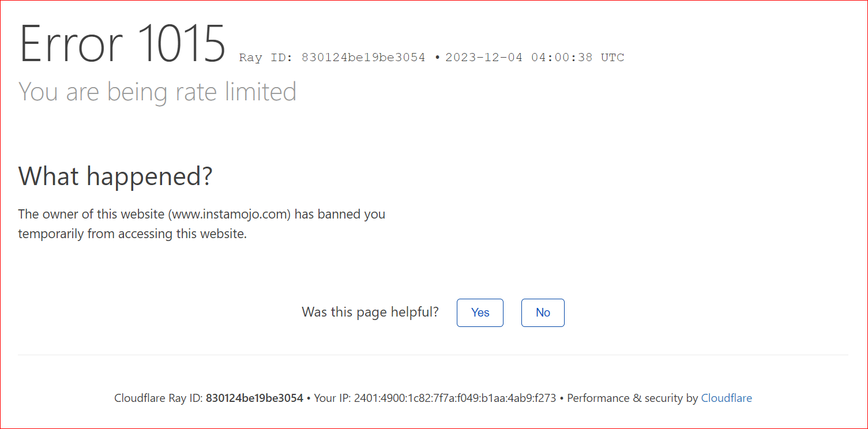Screen dimensions: 868x429
Task: Click the 2023-12-04 date in the header
Action: pyautogui.click(x=483, y=58)
